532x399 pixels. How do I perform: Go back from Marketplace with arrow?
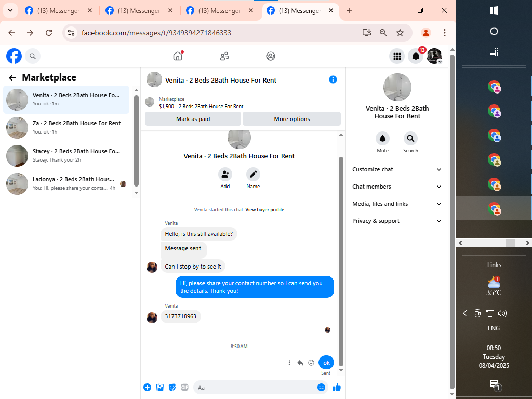point(12,78)
